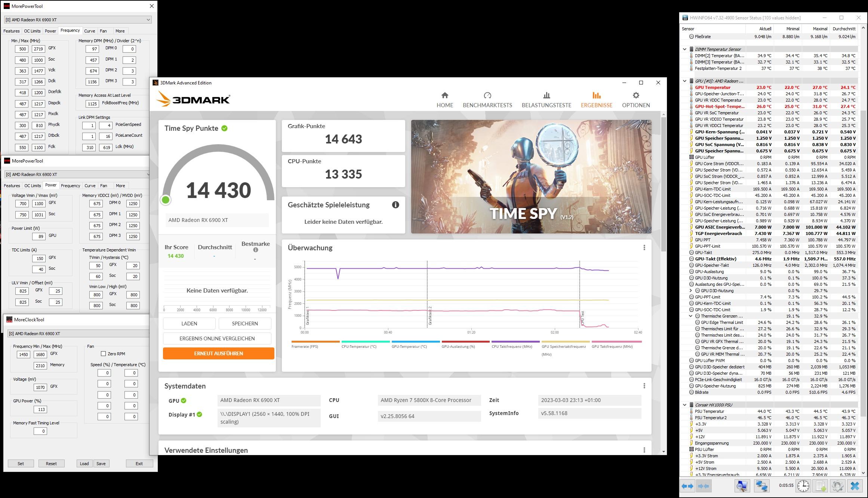Click the Set button in MoreClockTool
Screen dimensions: 868x498
click(x=21, y=464)
